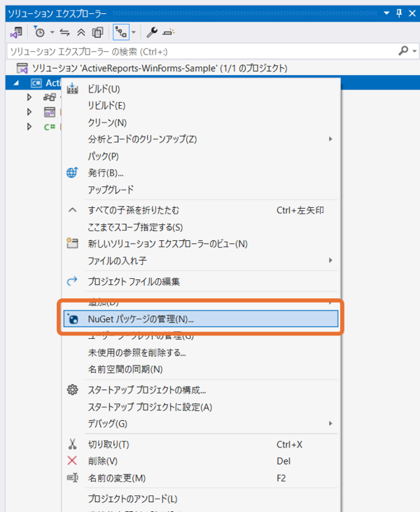Click the Dependencies node icon
The width and height of the screenshot is (420, 512).
[x=50, y=97]
